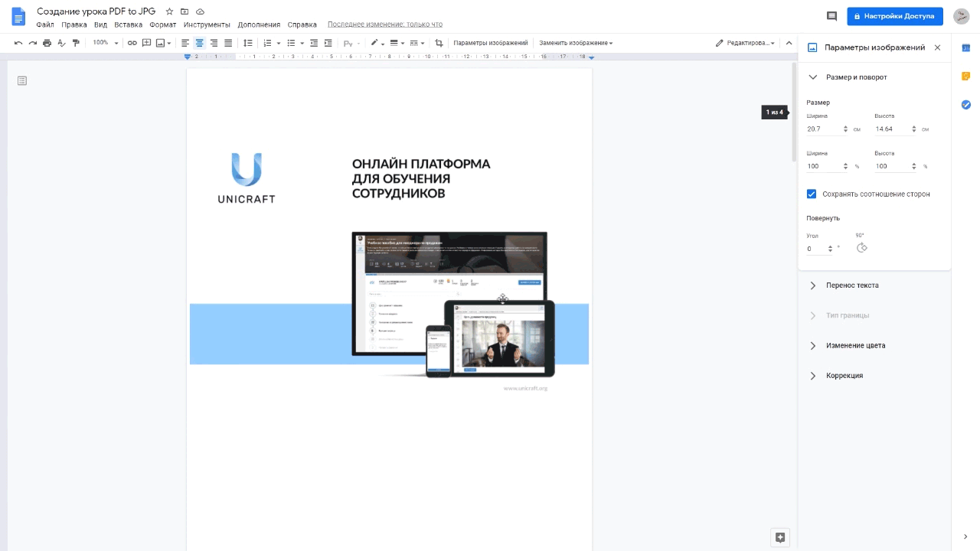Image resolution: width=980 pixels, height=551 pixels.
Task: Show document outline icon at left margin
Action: click(x=22, y=80)
